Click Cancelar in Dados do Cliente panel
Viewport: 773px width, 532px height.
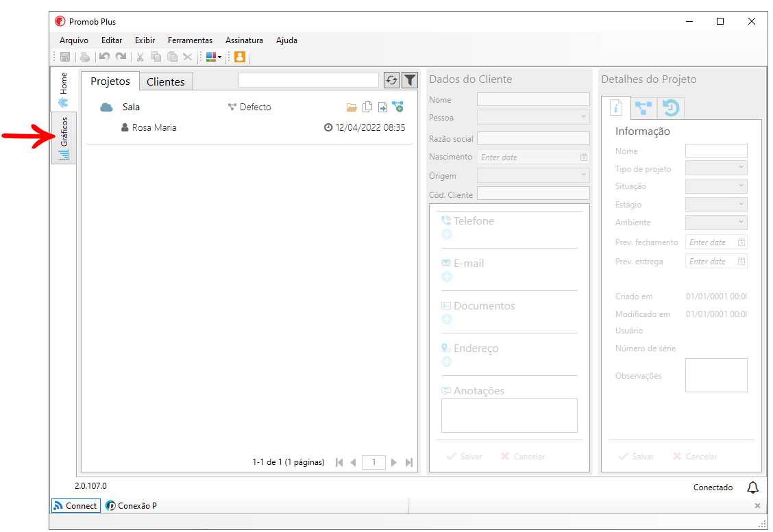[523, 457]
